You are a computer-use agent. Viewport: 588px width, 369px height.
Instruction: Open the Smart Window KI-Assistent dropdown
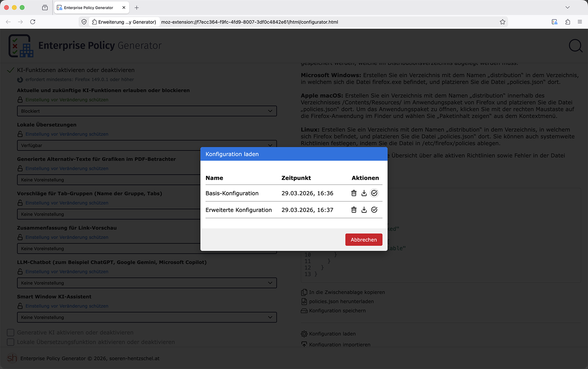pyautogui.click(x=147, y=317)
